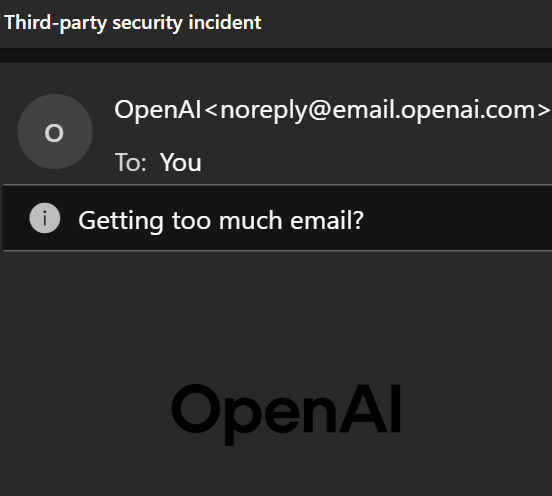Viewport: 552px width, 496px height.
Task: Click the You recipient name
Action: 181,163
